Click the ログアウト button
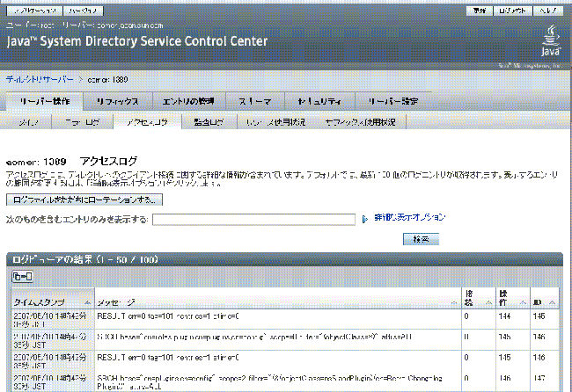 pos(512,11)
